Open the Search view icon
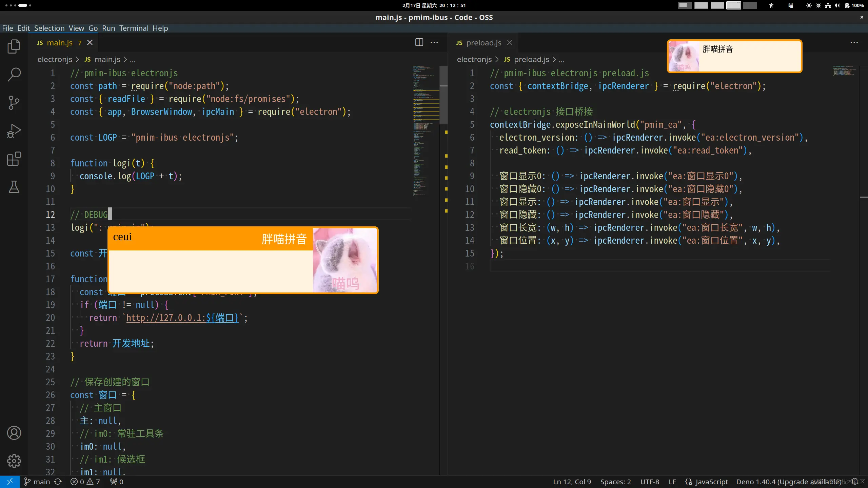Image resolution: width=868 pixels, height=488 pixels. tap(14, 75)
